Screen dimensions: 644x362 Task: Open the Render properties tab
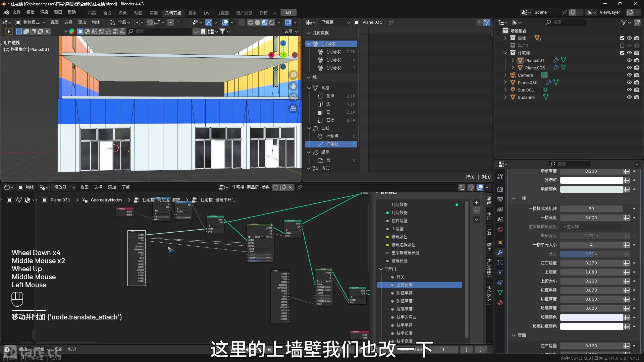tap(500, 189)
